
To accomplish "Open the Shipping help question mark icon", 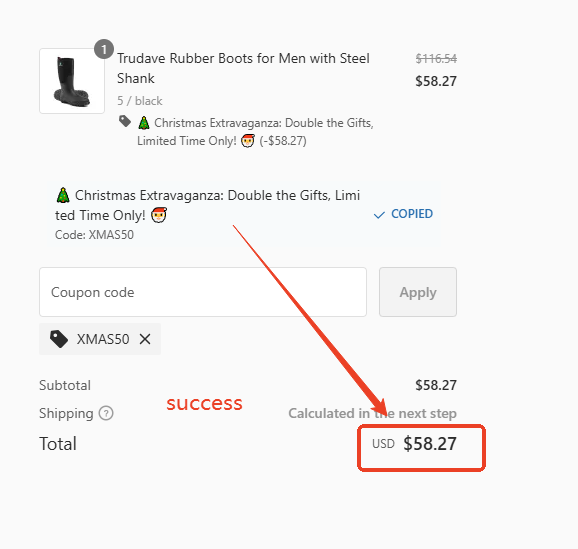I will 106,413.
